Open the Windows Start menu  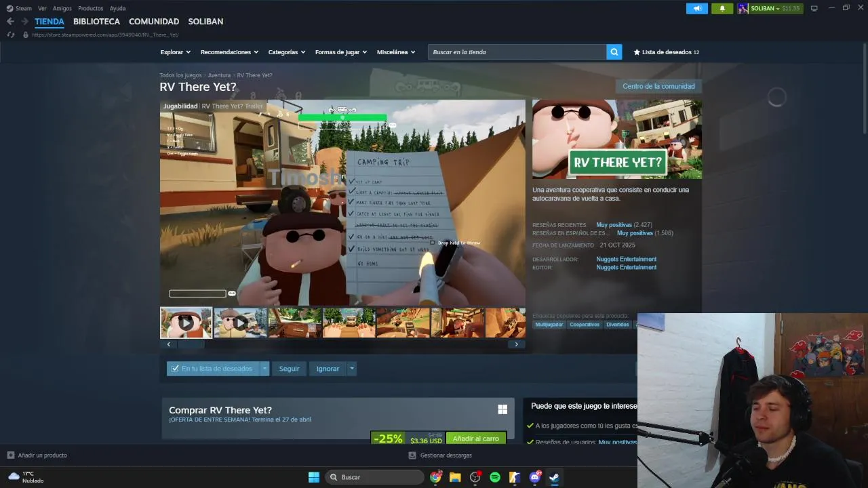tap(314, 477)
